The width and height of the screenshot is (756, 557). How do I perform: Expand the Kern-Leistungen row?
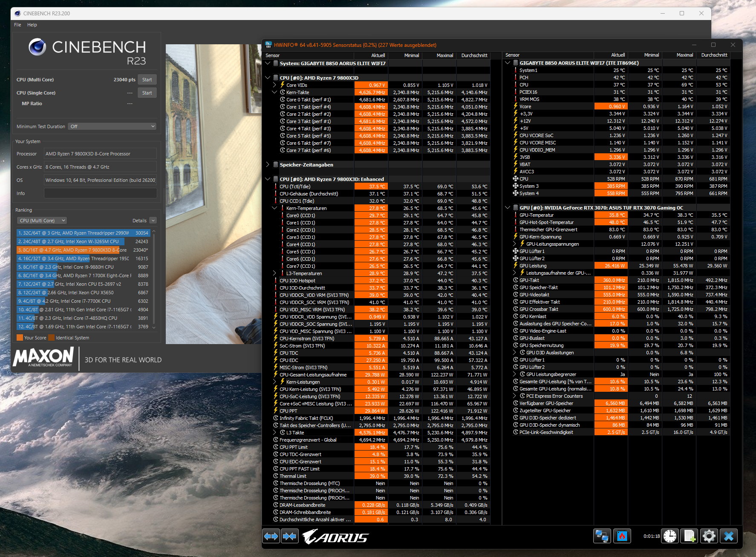pos(274,382)
